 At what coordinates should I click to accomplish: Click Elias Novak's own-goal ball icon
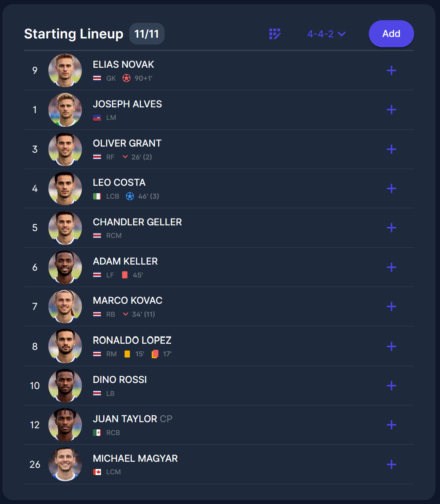click(126, 78)
